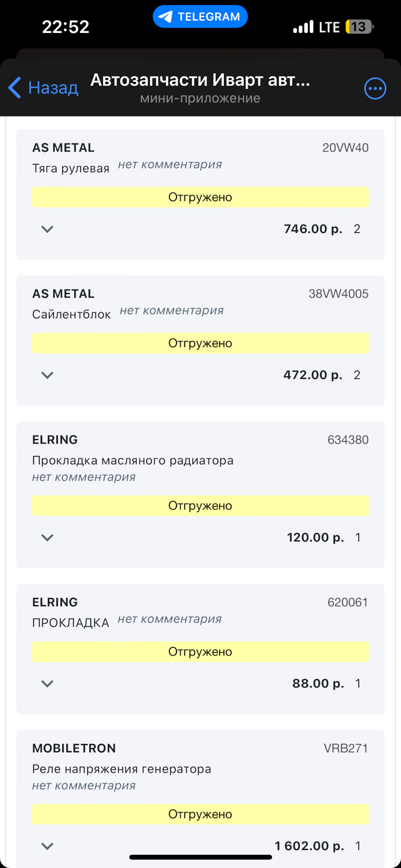Select article number 38VW4005

(x=338, y=294)
